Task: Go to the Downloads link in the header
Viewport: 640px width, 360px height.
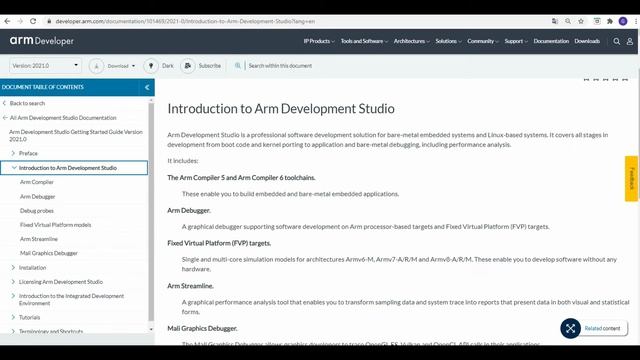Action: [x=587, y=41]
